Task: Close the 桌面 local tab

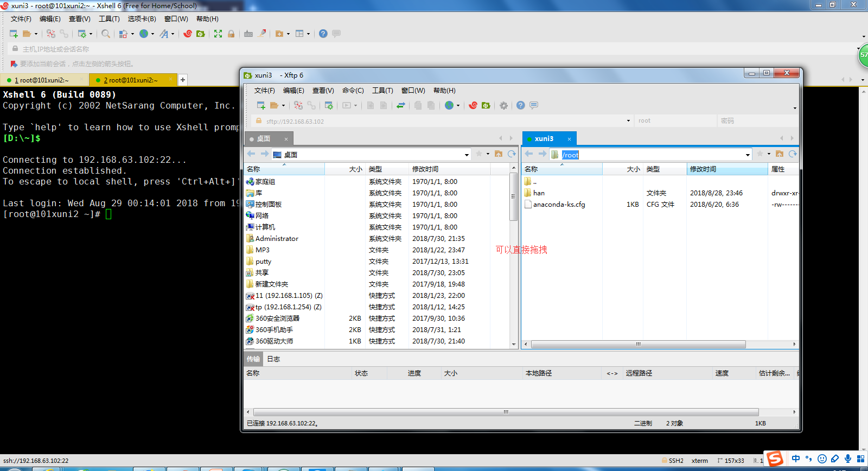Action: coord(286,139)
